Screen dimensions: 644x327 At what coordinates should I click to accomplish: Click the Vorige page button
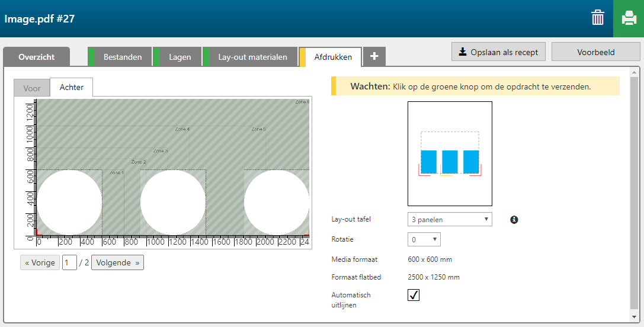pyautogui.click(x=40, y=262)
